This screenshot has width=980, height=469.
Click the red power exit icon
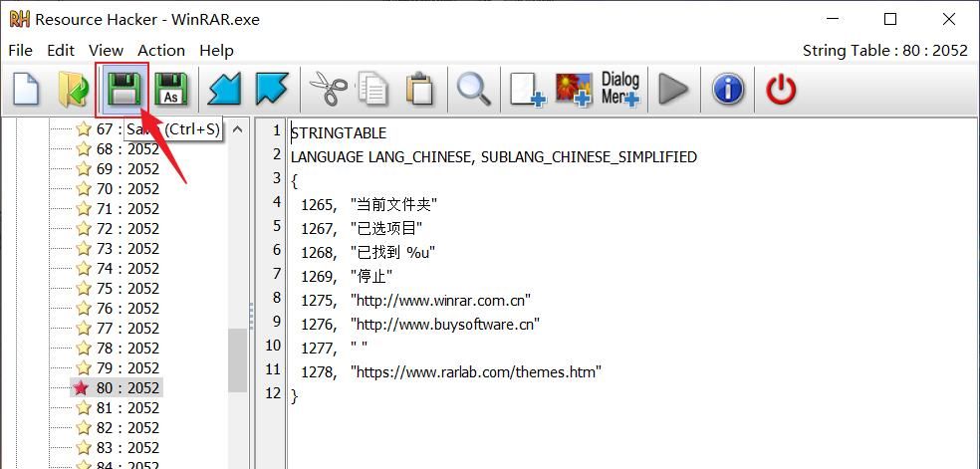coord(781,90)
